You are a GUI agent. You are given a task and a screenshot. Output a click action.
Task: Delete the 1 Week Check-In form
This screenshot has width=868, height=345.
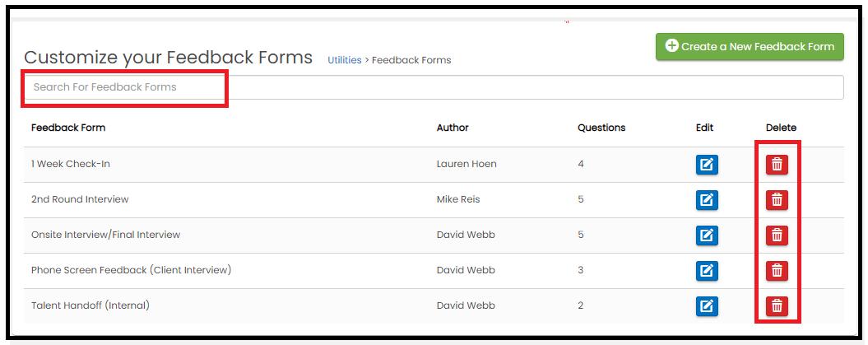(777, 165)
